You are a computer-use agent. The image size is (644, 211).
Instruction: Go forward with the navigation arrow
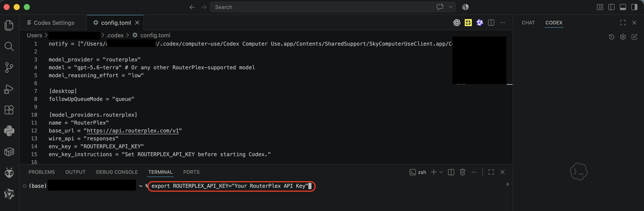coord(204,7)
